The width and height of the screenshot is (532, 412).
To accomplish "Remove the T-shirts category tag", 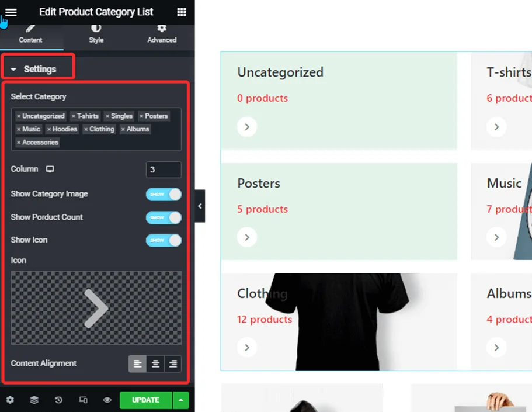I will [x=73, y=116].
